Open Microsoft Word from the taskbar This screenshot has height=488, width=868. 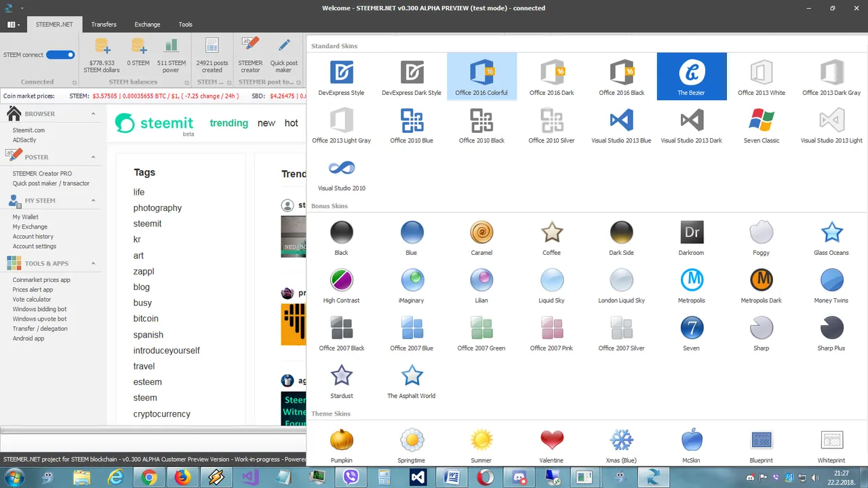point(451,477)
